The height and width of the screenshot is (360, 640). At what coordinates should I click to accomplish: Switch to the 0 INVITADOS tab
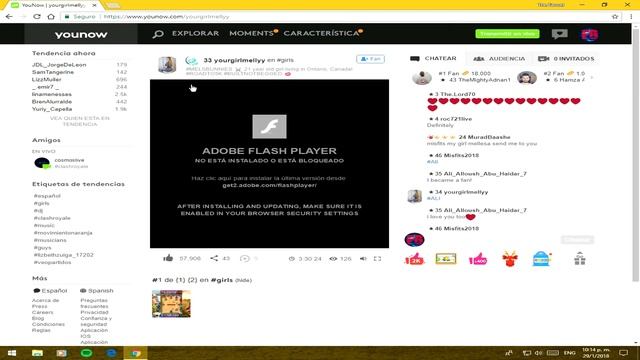(566, 59)
